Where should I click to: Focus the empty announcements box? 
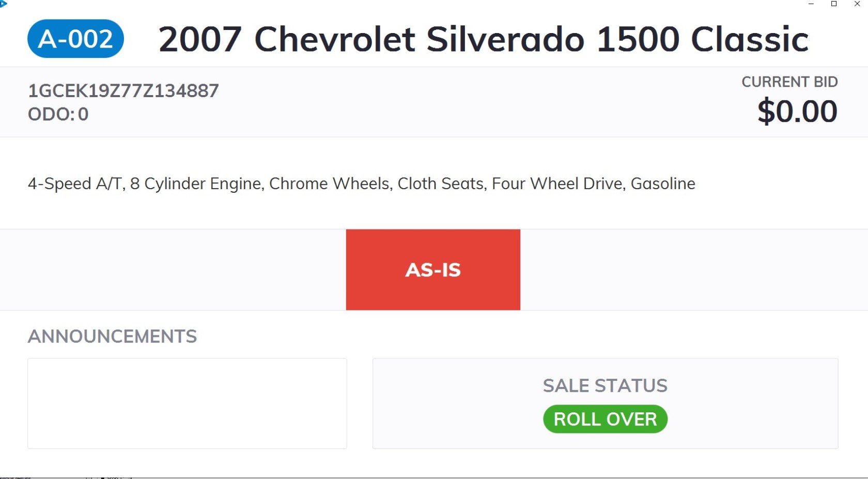[187, 403]
